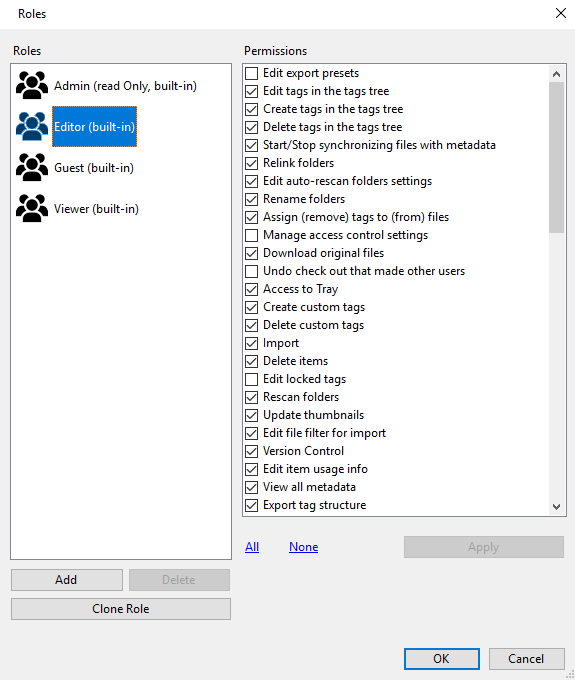Select the Admin (read Only, built-in) role
This screenshot has width=575, height=680.
(125, 86)
